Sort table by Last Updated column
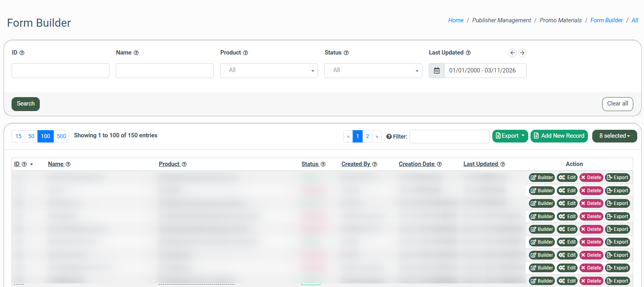 pyautogui.click(x=480, y=164)
